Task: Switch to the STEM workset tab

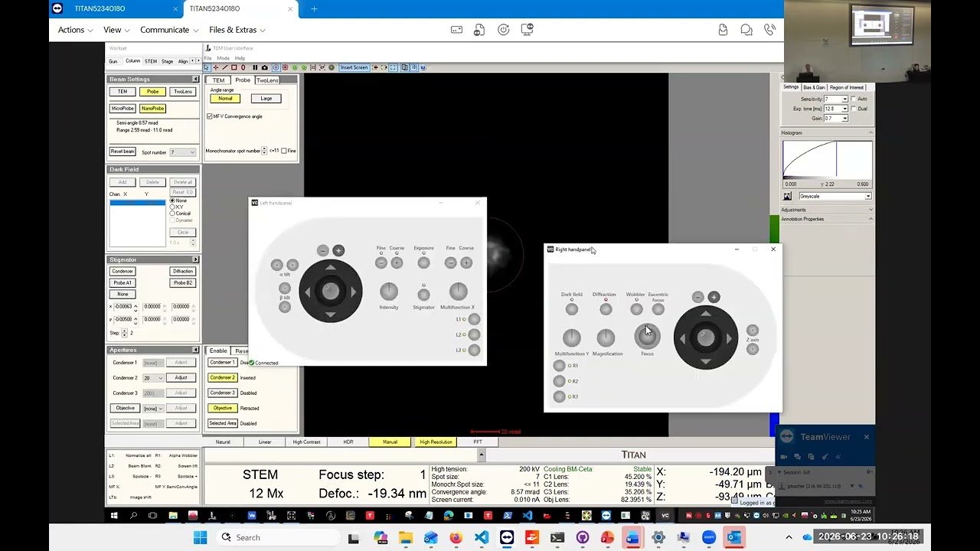Action: point(151,61)
